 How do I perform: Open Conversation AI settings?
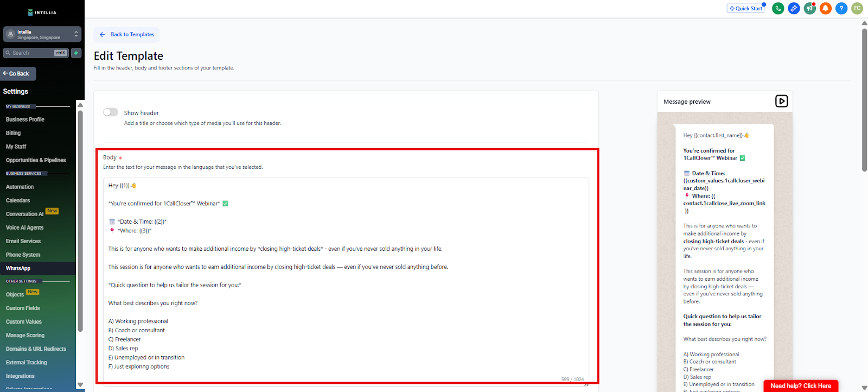(x=24, y=214)
